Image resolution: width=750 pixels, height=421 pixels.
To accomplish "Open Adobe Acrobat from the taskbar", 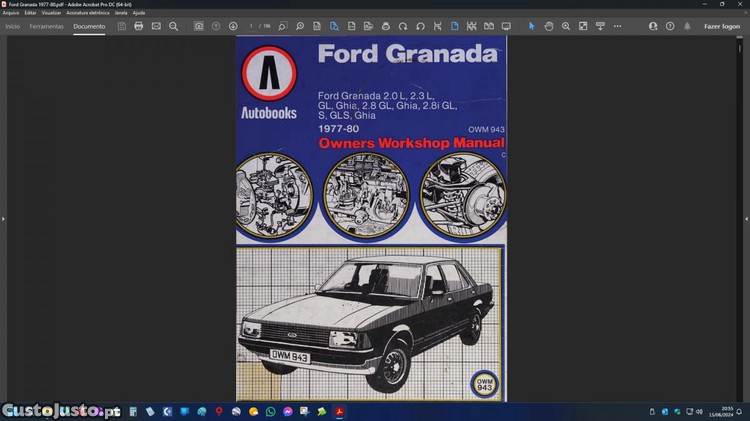I will [339, 411].
